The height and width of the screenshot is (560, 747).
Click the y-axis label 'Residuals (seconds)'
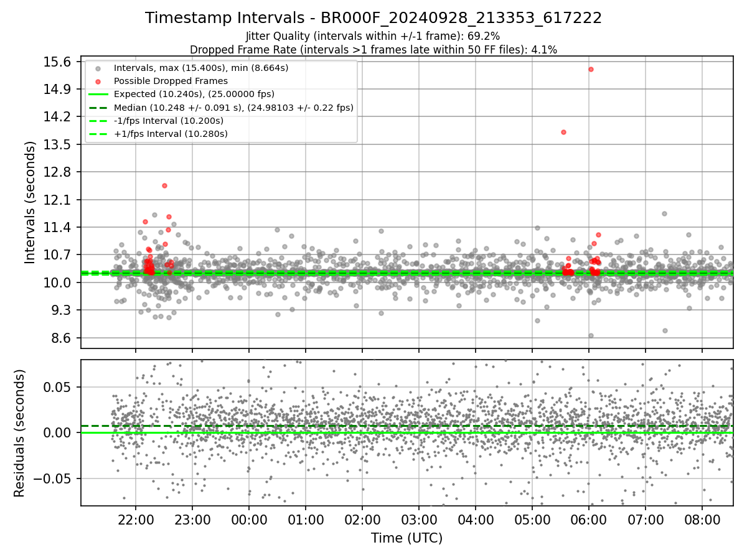(19, 433)
